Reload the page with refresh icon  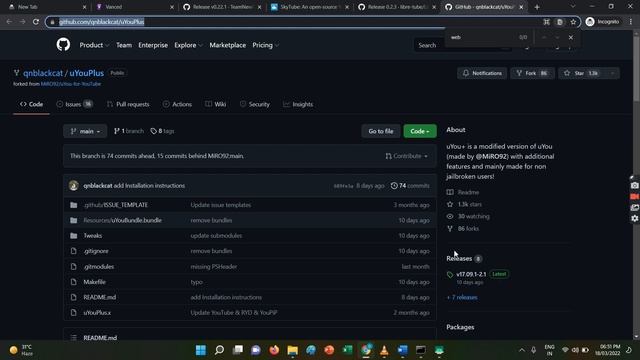(x=36, y=22)
